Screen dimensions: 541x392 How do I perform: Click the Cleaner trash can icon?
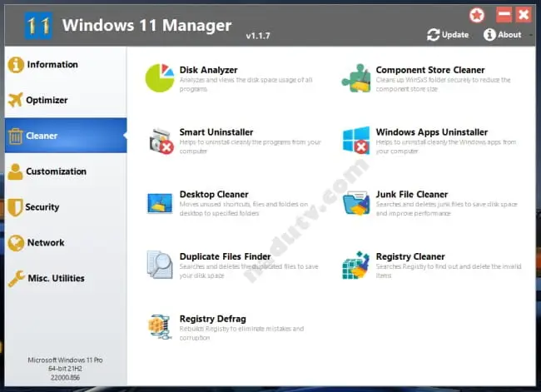click(16, 136)
